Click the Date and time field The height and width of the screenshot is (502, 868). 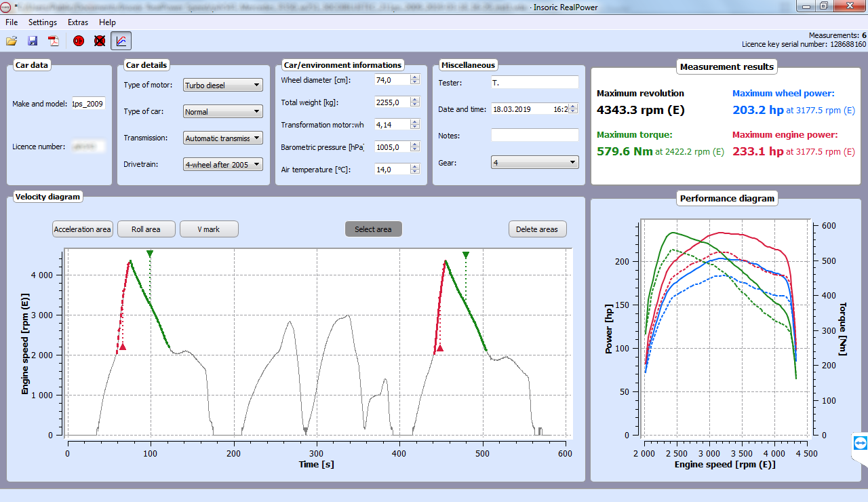(530, 109)
